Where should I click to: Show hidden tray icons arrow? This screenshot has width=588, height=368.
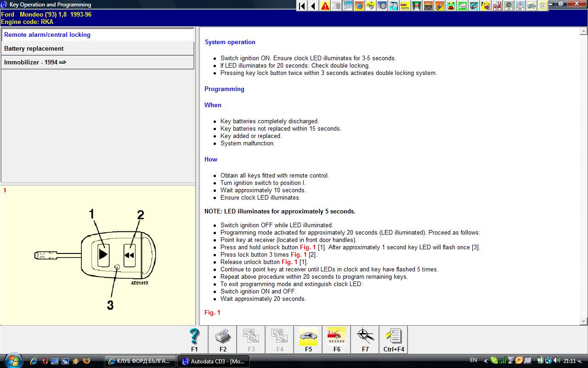click(486, 361)
